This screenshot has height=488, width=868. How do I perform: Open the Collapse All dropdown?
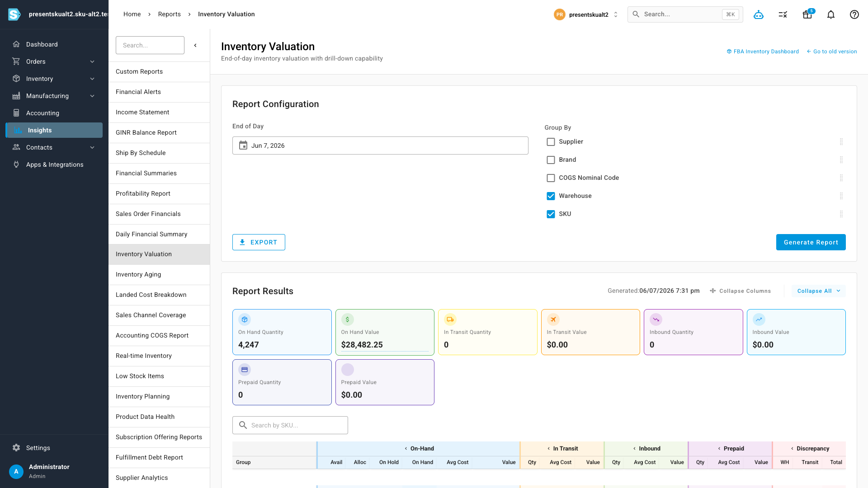819,291
